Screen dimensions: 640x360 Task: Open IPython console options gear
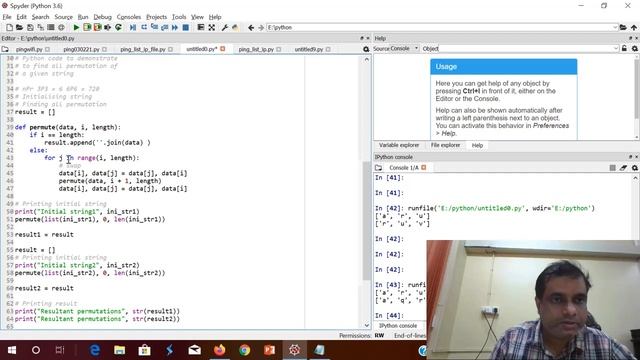click(x=635, y=168)
